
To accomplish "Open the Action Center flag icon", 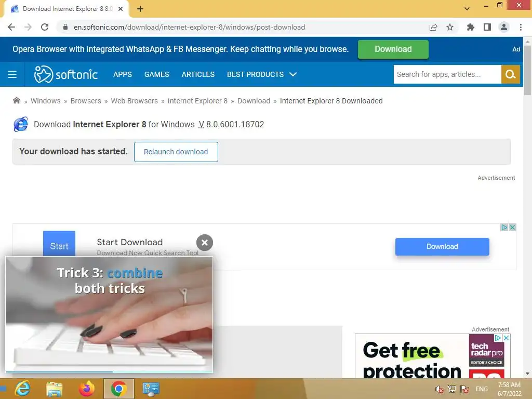I will [x=464, y=389].
